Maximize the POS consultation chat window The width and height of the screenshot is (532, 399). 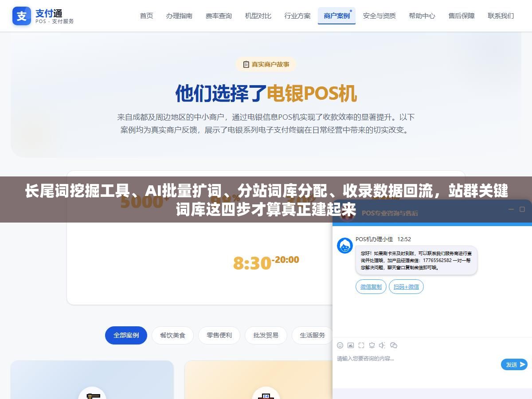coord(522,209)
